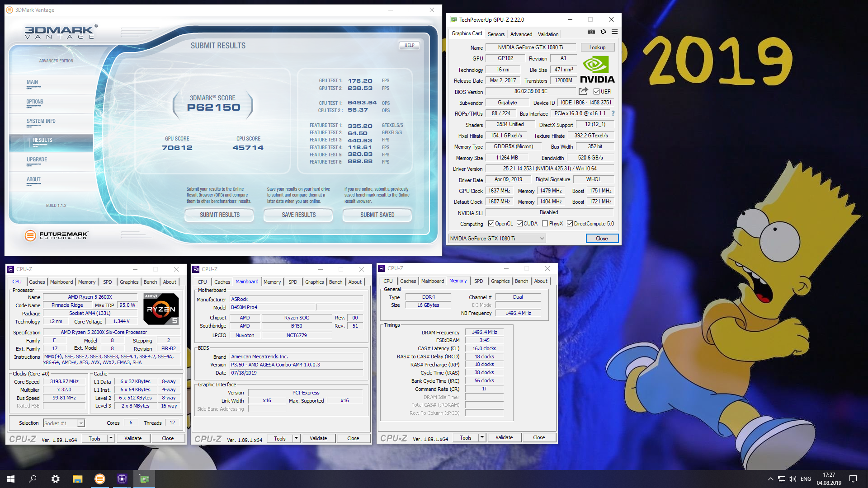The height and width of the screenshot is (488, 868).
Task: Open Caches tab in first CPU-Z window
Action: click(x=37, y=282)
